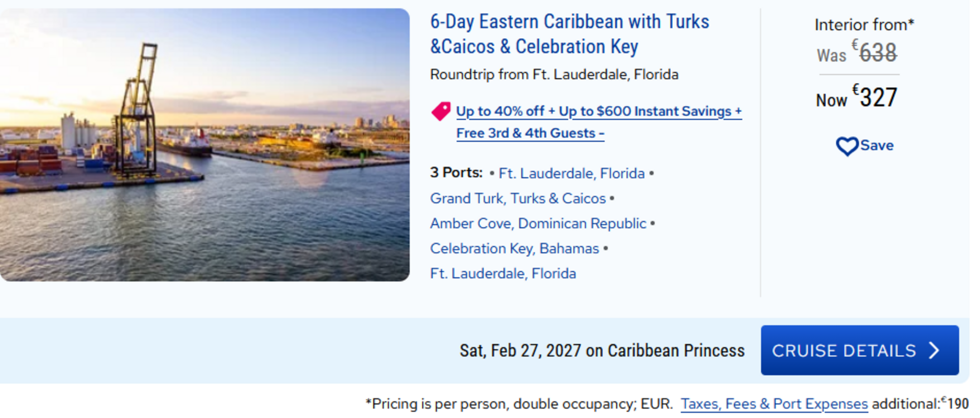This screenshot has height=418, width=980.
Task: Open Celebration Key, Bahamas port link
Action: click(x=514, y=249)
